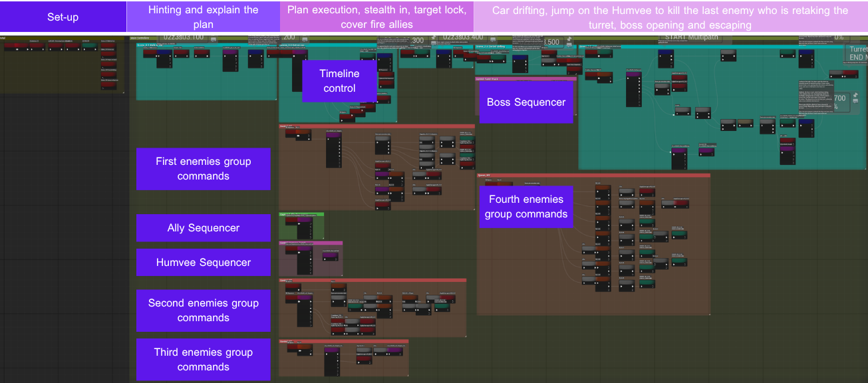Image resolution: width=868 pixels, height=383 pixels.
Task: Toggle the pin icon beside the 500 bubble
Action: (569, 39)
